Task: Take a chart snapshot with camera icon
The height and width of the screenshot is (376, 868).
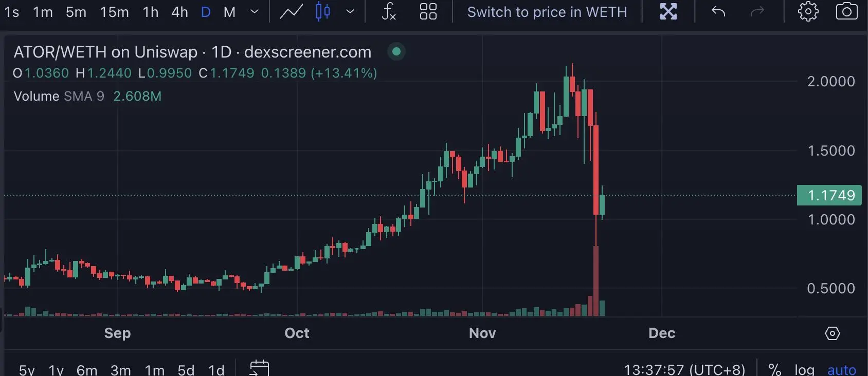Action: 846,11
